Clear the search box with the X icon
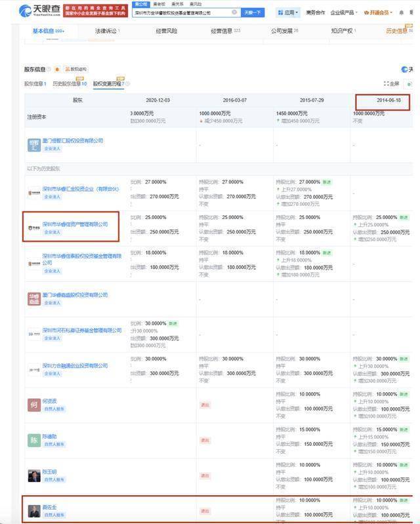Viewport: 420px width, 524px height. (234, 12)
